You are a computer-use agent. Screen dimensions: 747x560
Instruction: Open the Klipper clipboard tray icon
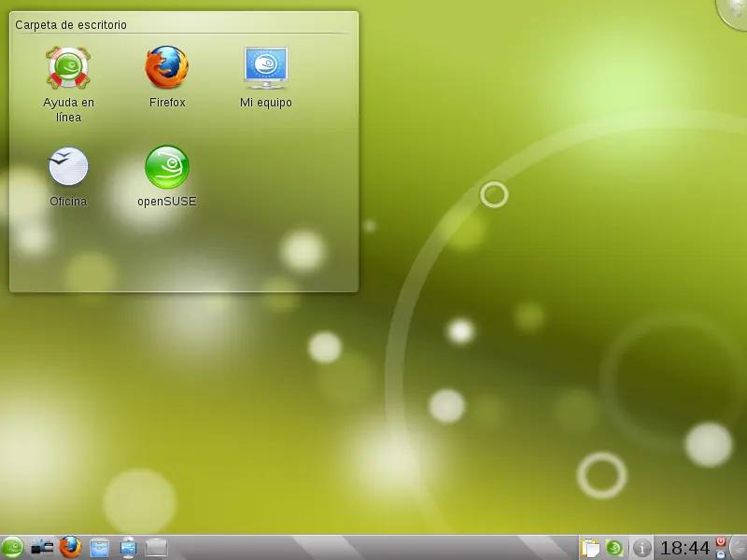(590, 548)
